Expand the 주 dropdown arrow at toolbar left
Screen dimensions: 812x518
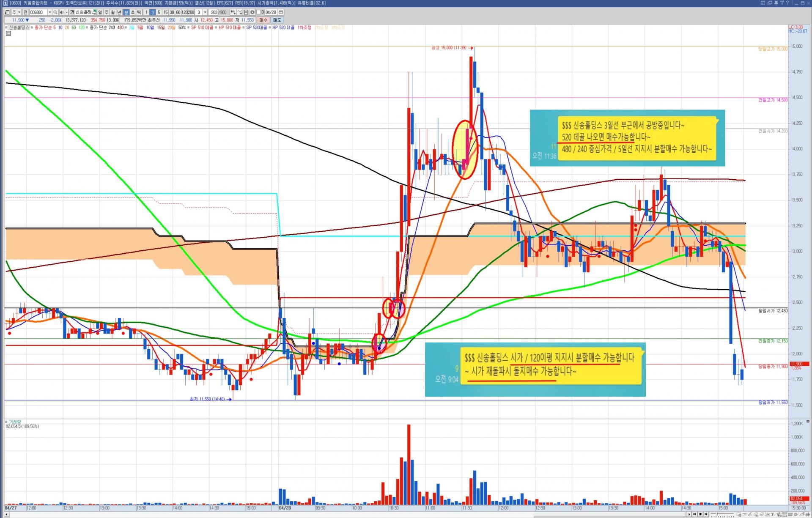(x=19, y=12)
